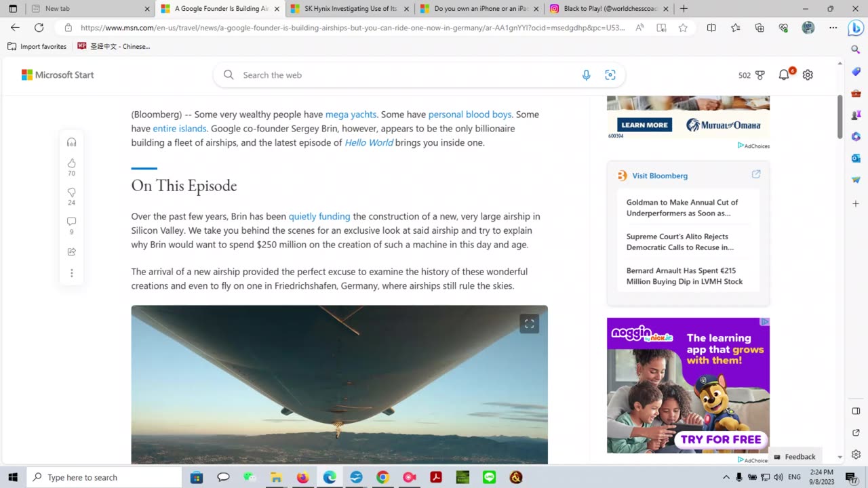This screenshot has width=868, height=488.
Task: Open Google Chrome from the taskbar
Action: (x=382, y=477)
